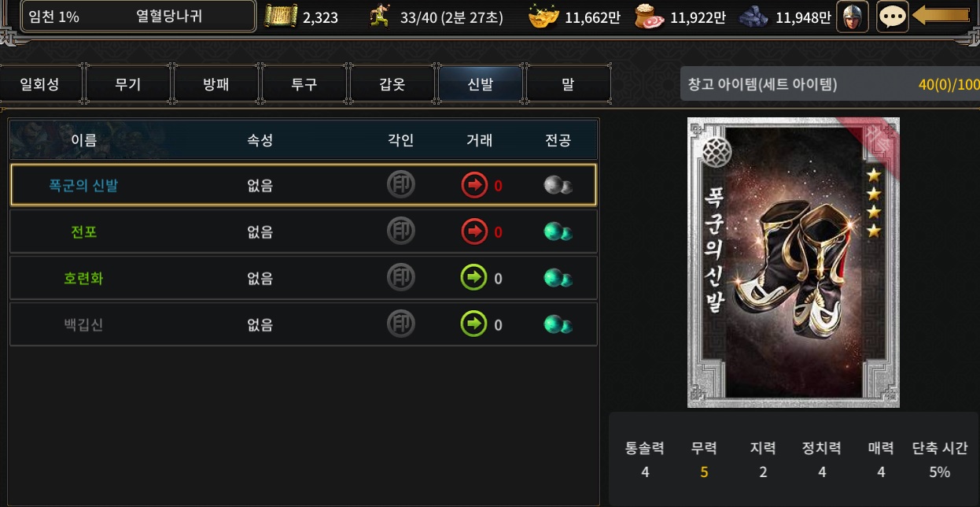This screenshot has height=507, width=980.
Task: Click the golden back arrow
Action: [x=941, y=16]
